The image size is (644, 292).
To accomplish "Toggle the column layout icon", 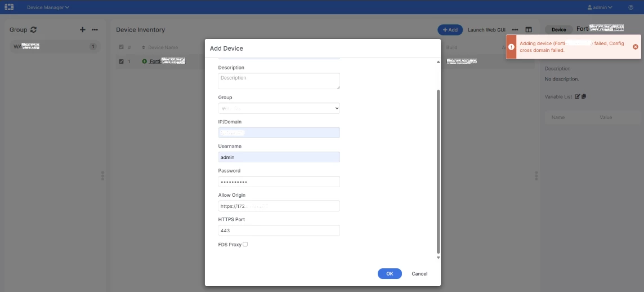I will coord(529,30).
